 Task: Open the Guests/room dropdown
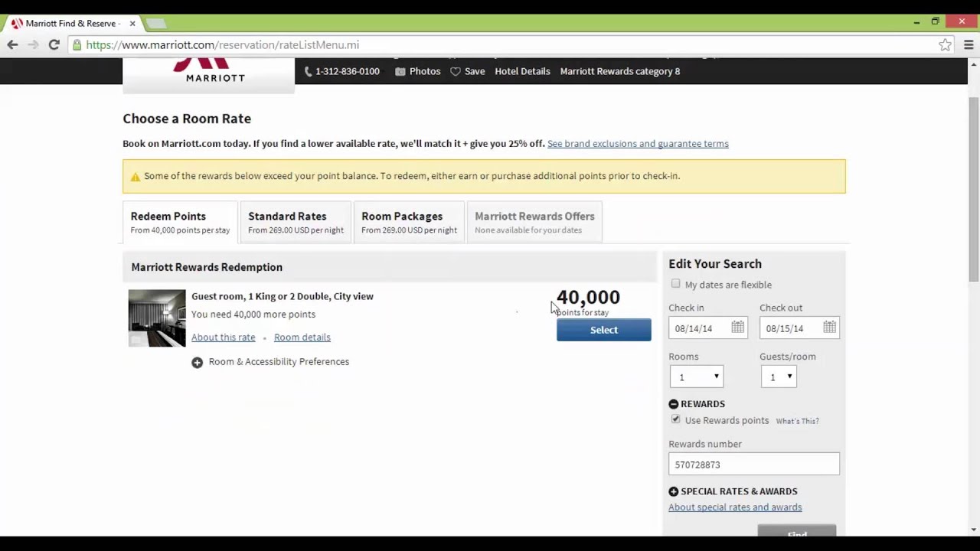click(x=779, y=377)
